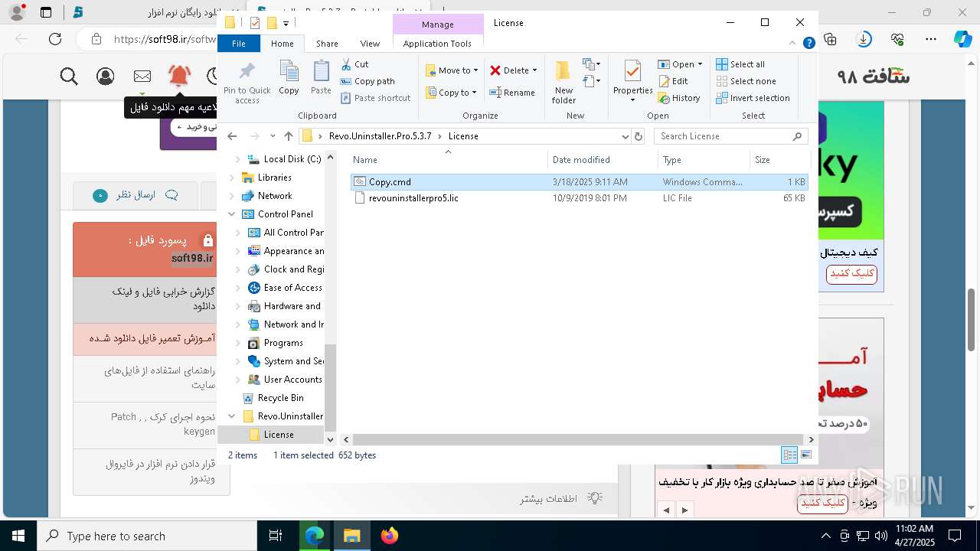Open the File menu tab
The height and width of the screenshot is (551, 980).
click(239, 44)
